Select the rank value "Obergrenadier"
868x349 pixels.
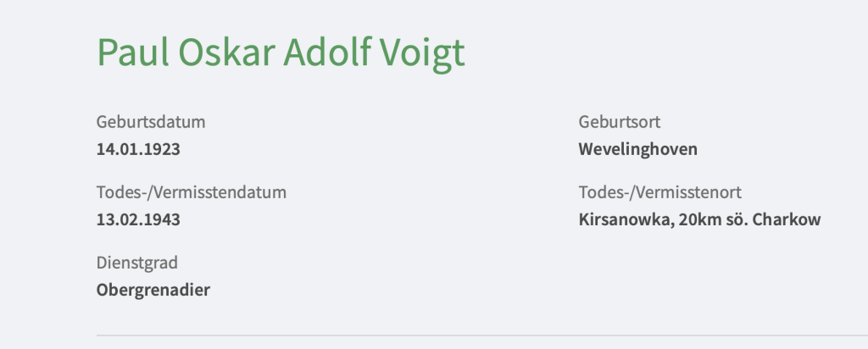click(x=153, y=291)
